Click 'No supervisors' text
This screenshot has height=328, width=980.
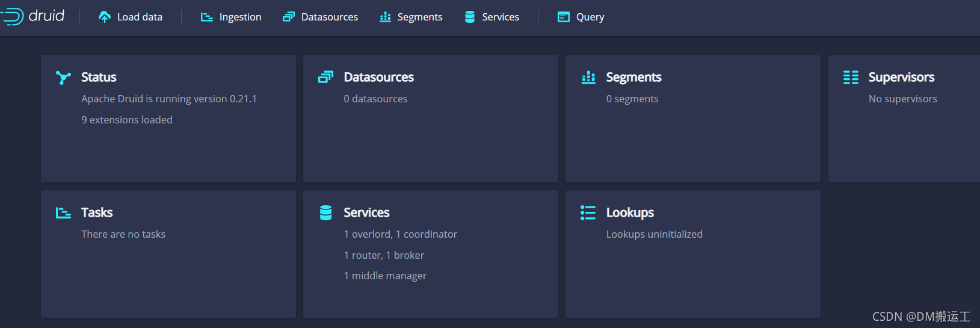click(x=903, y=99)
